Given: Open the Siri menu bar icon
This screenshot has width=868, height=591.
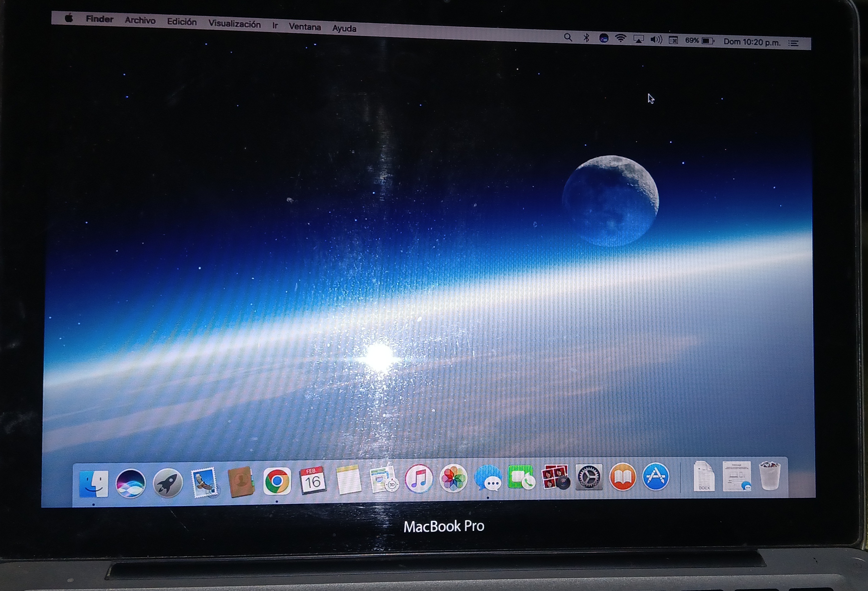Looking at the screenshot, I should [604, 38].
